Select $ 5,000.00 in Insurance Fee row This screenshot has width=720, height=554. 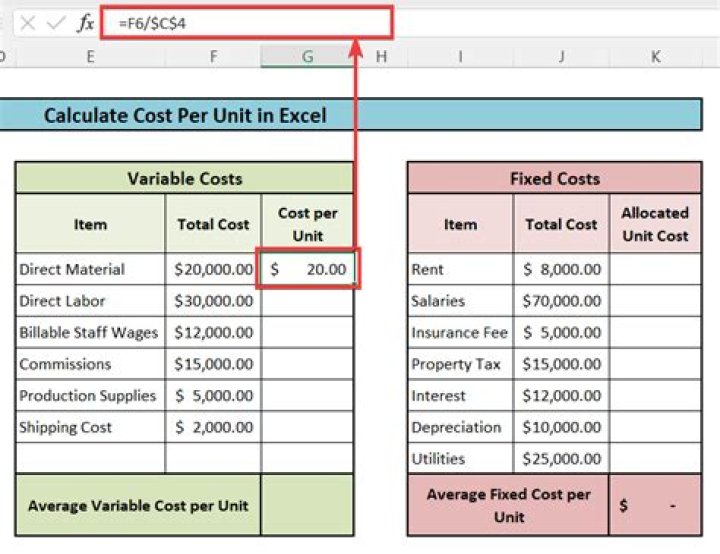pos(561,333)
